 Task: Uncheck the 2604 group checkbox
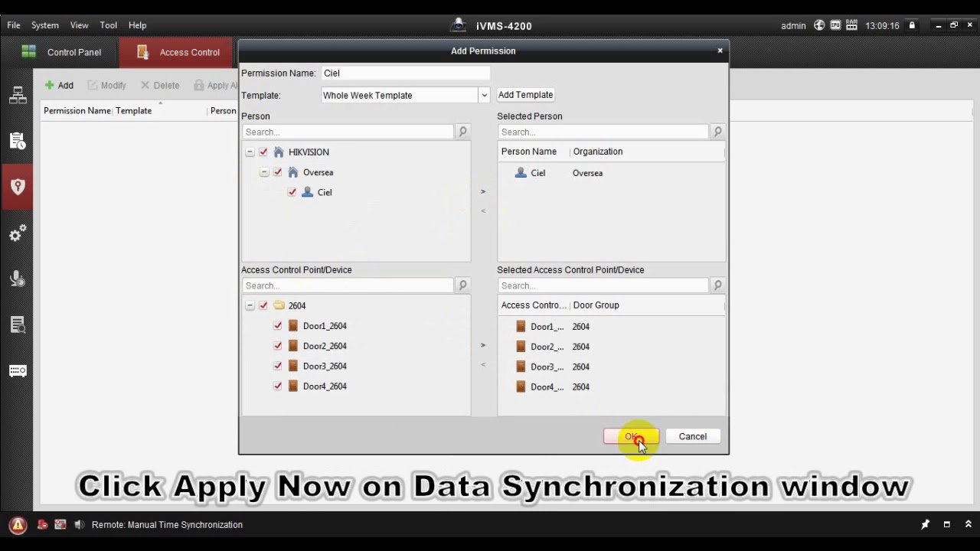click(263, 305)
